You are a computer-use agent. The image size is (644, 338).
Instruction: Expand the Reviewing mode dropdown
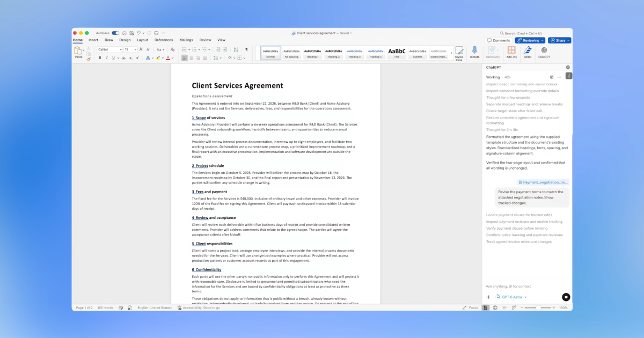pos(530,40)
